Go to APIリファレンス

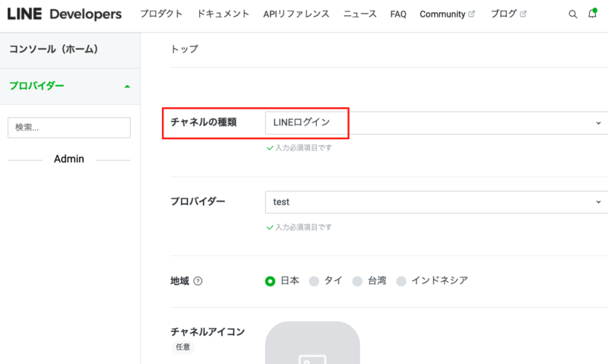click(x=296, y=14)
